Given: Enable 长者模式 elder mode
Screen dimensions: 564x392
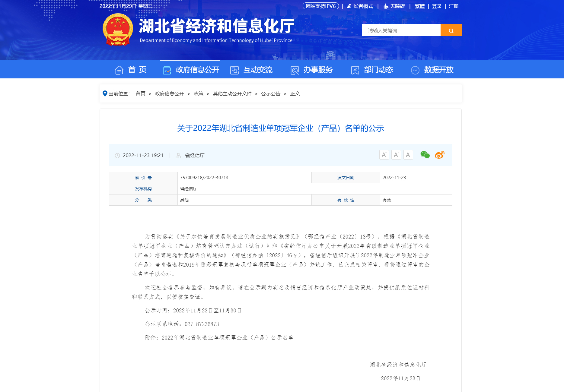Looking at the screenshot, I should pos(363,6).
